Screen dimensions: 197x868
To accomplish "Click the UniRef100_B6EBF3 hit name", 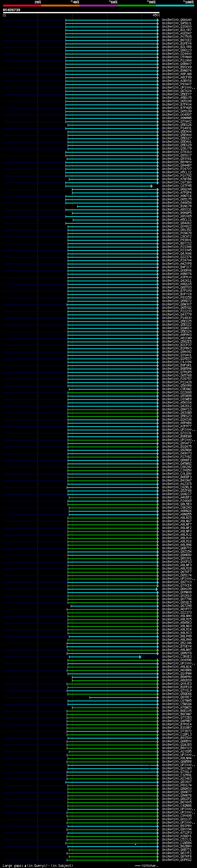I will pos(177,477).
